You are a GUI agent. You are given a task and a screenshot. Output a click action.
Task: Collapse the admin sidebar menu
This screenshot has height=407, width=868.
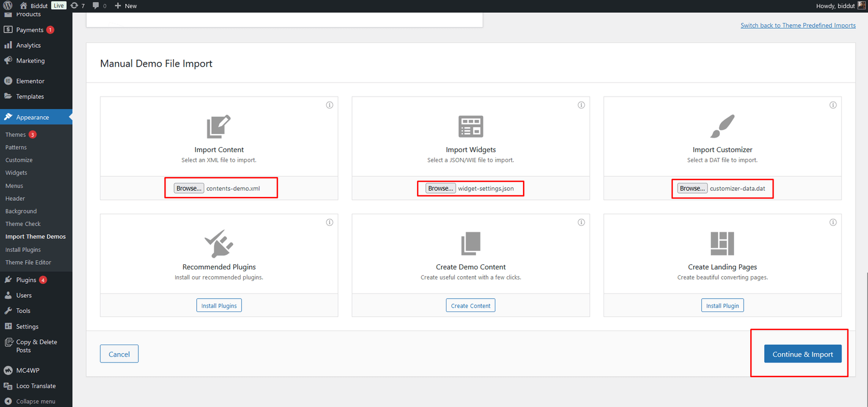pos(35,402)
